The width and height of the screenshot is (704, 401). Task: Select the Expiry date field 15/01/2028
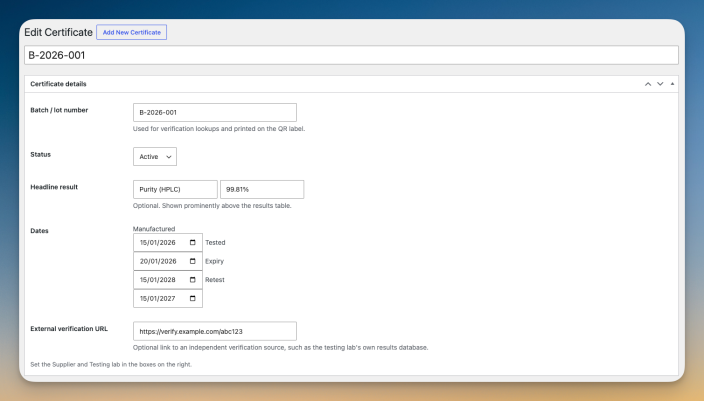tap(167, 280)
